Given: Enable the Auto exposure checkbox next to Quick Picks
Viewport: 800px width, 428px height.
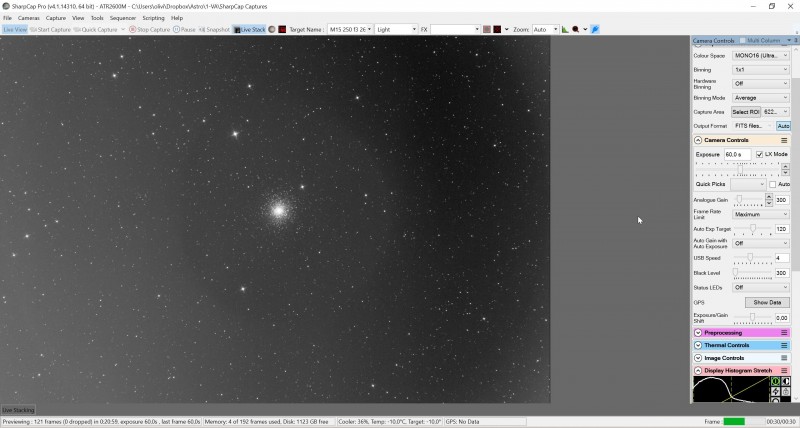Looking at the screenshot, I should click(x=772, y=184).
